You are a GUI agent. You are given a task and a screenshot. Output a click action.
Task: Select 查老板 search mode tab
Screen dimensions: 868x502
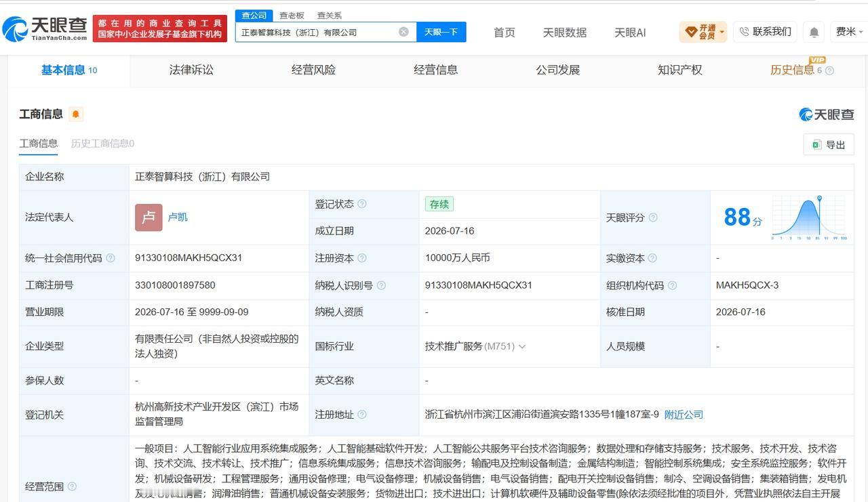292,15
